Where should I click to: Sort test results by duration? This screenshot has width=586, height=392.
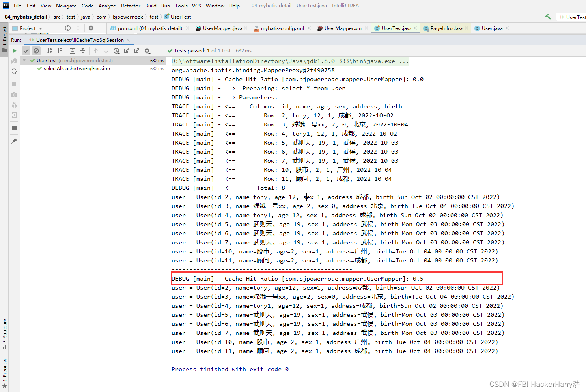[x=60, y=51]
